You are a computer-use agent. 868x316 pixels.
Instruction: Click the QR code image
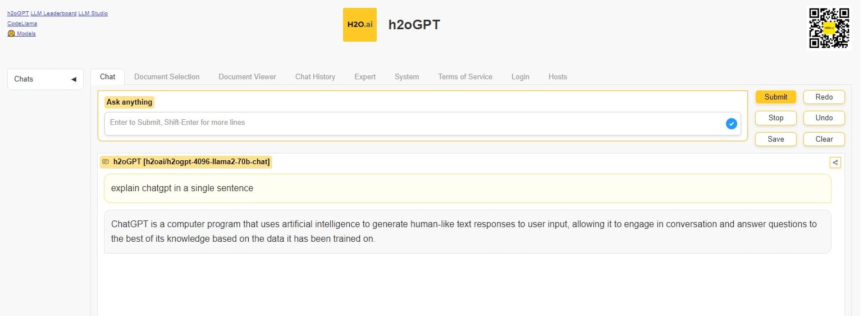tap(829, 28)
